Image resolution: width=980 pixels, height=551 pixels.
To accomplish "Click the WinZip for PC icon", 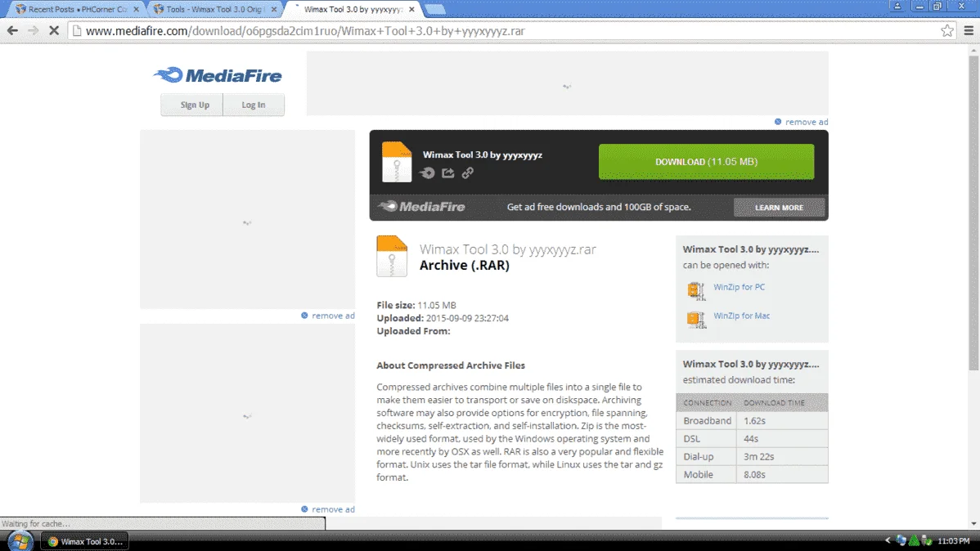I will click(695, 290).
